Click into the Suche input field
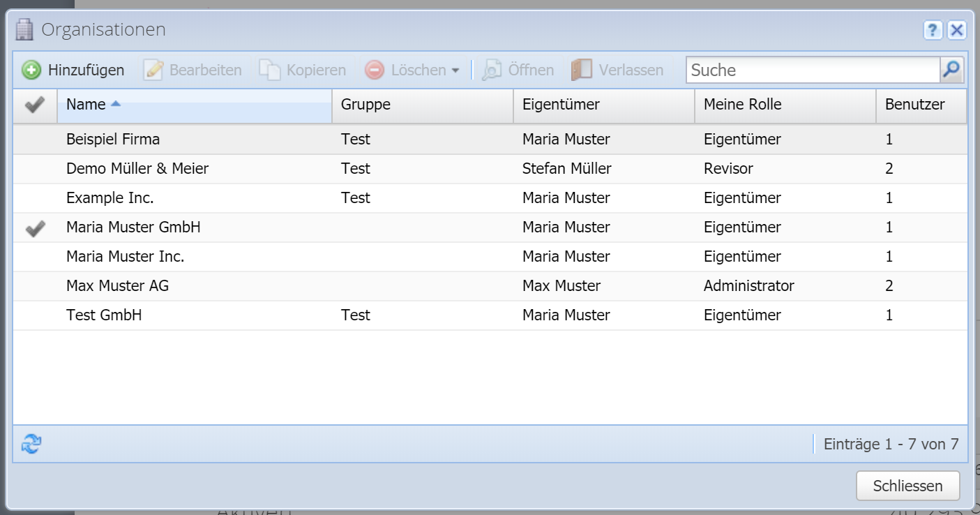This screenshot has height=515, width=980. click(813, 70)
